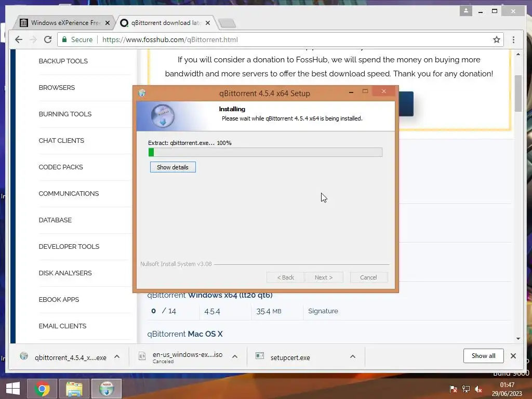Open Chrome from taskbar
The image size is (532, 399).
(42, 389)
